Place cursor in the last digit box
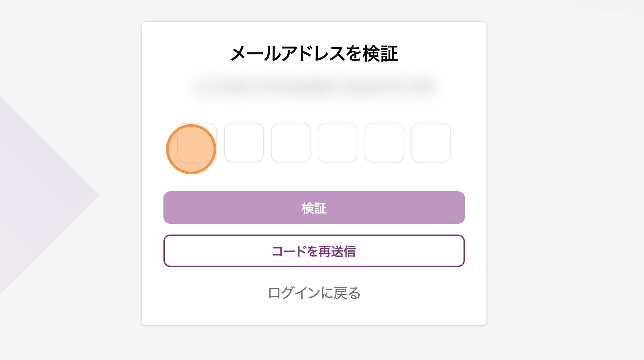 [x=431, y=142]
